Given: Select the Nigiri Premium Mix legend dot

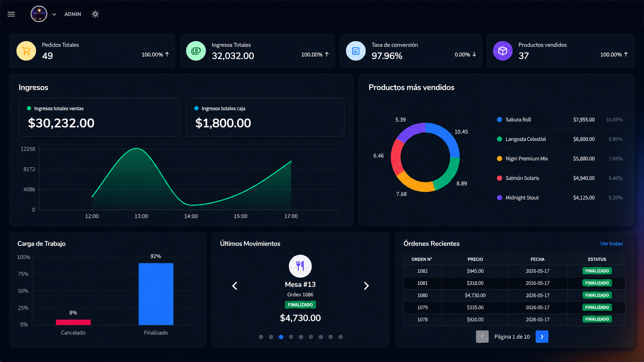Looking at the screenshot, I should pyautogui.click(x=500, y=158).
